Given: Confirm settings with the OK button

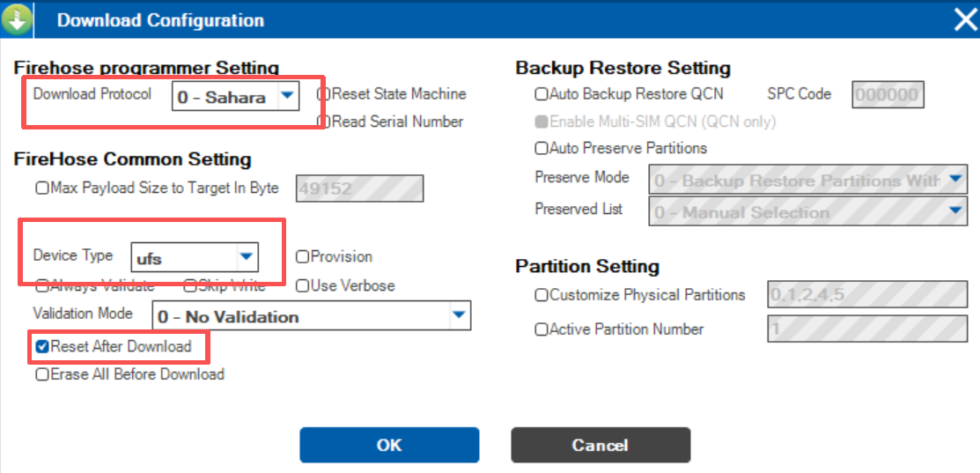Looking at the screenshot, I should coord(389,446).
